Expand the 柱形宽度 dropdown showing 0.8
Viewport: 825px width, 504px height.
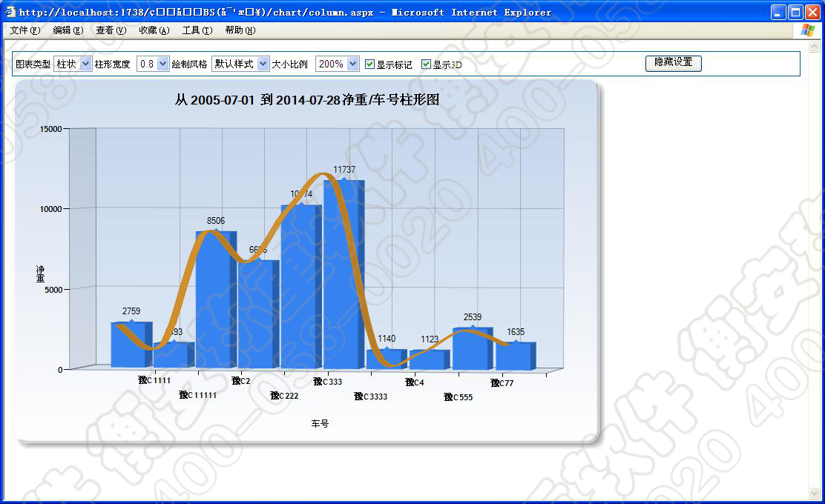click(x=153, y=64)
